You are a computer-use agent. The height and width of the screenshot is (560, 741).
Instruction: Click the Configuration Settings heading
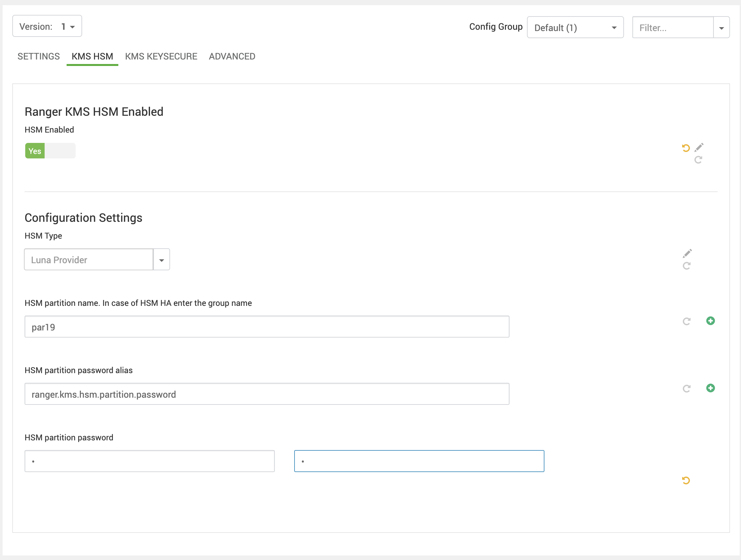[x=83, y=218]
